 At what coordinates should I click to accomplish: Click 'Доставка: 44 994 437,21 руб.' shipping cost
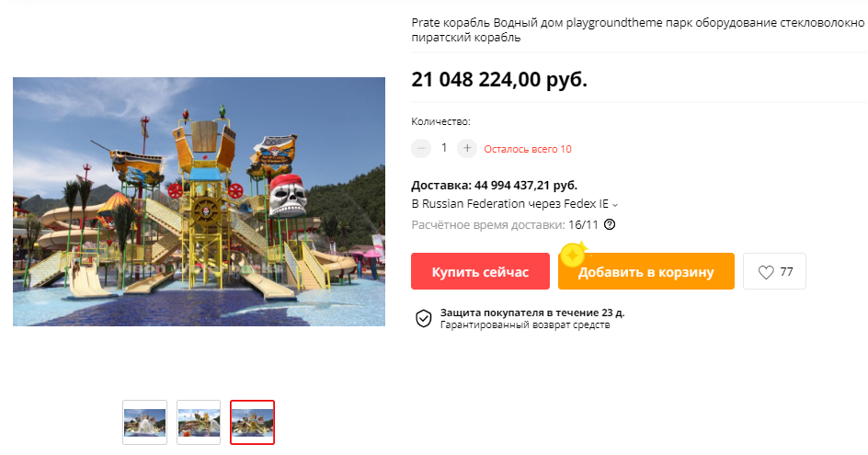coord(495,186)
